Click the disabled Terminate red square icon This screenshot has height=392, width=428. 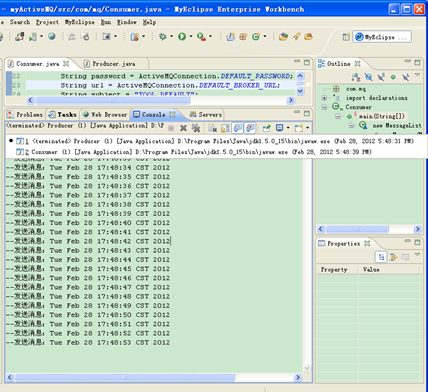(171, 128)
